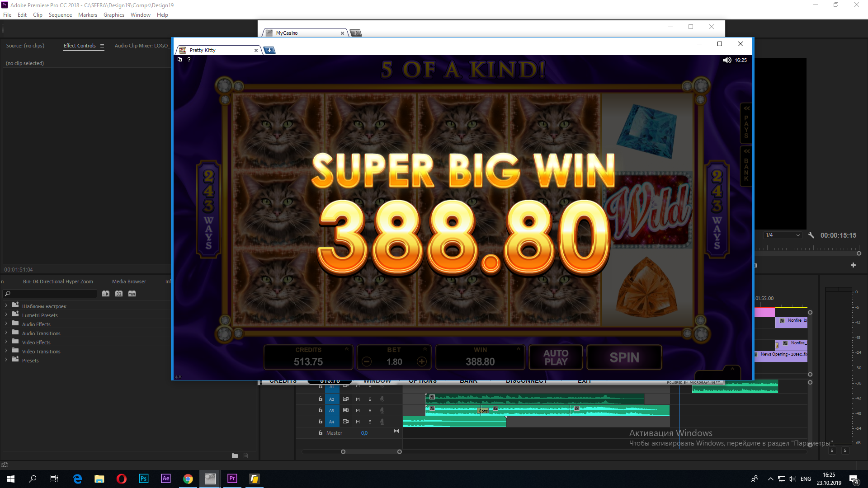
Task: Click voice-over record microphone on track A3
Action: click(x=382, y=410)
